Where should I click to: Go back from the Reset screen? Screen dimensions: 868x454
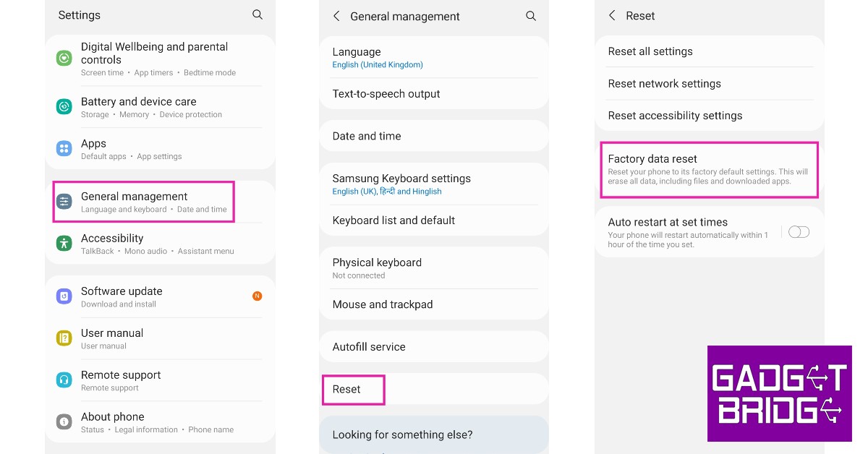(613, 15)
